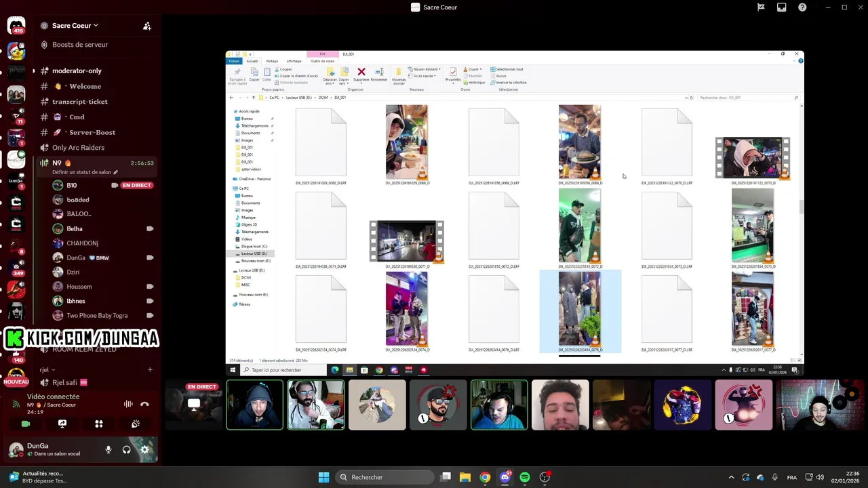Switch to the Affichage ribbon tab
The width and height of the screenshot is (868, 488).
click(x=294, y=61)
